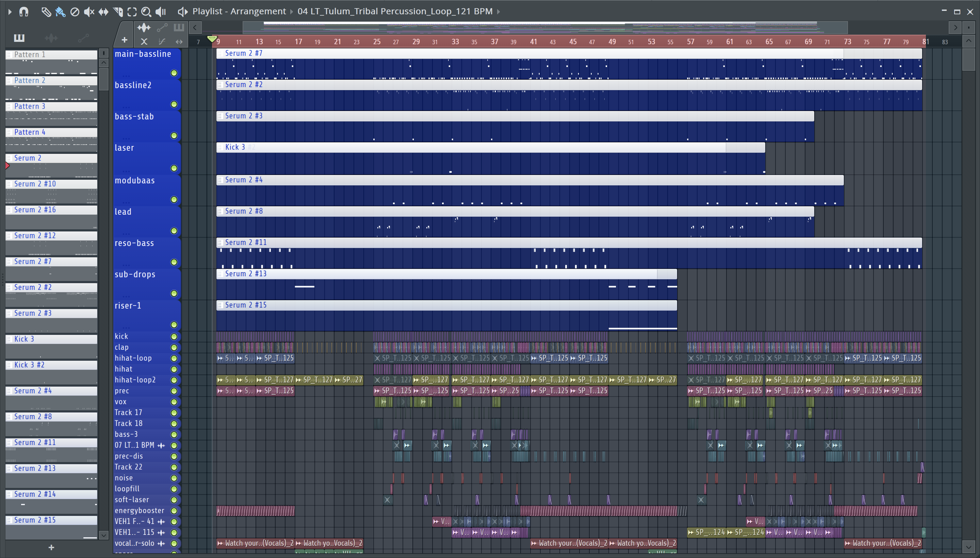Switch picker to automation clips tab
This screenshot has height=558, width=980.
[x=83, y=38]
